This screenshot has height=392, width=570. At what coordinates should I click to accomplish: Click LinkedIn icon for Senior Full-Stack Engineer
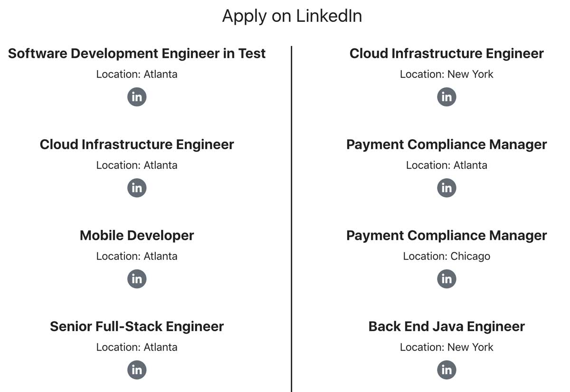click(x=137, y=370)
